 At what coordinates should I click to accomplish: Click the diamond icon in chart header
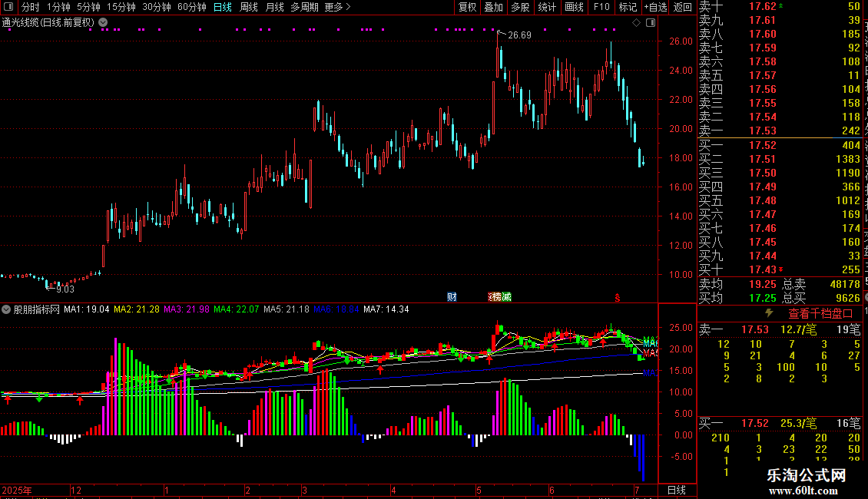pyautogui.click(x=637, y=23)
